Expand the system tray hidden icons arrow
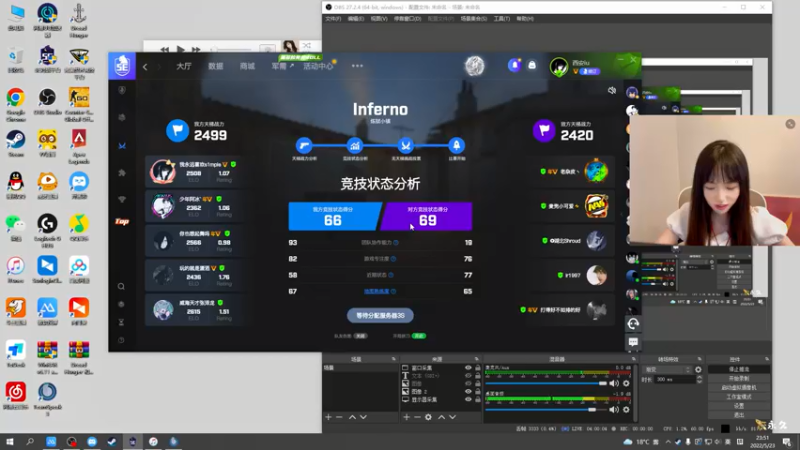This screenshot has width=800, height=450. pyautogui.click(x=668, y=441)
